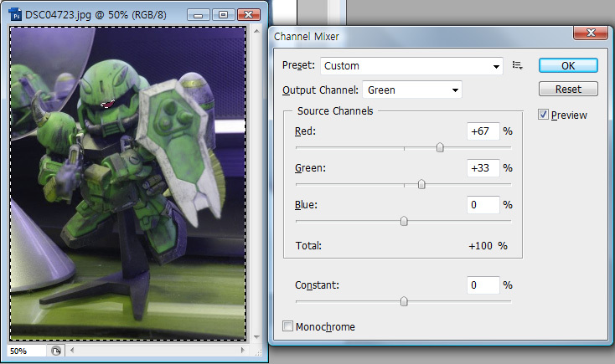Viewport: 615px width, 364px height.
Task: Enable the Monochrome checkbox
Action: (287, 326)
